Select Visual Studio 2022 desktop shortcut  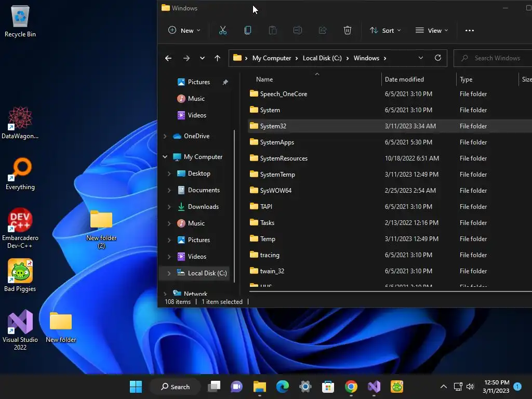(x=20, y=330)
